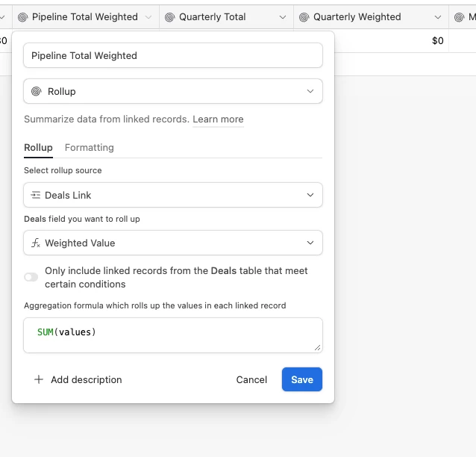Click the rollup icon at far right column header

460,17
